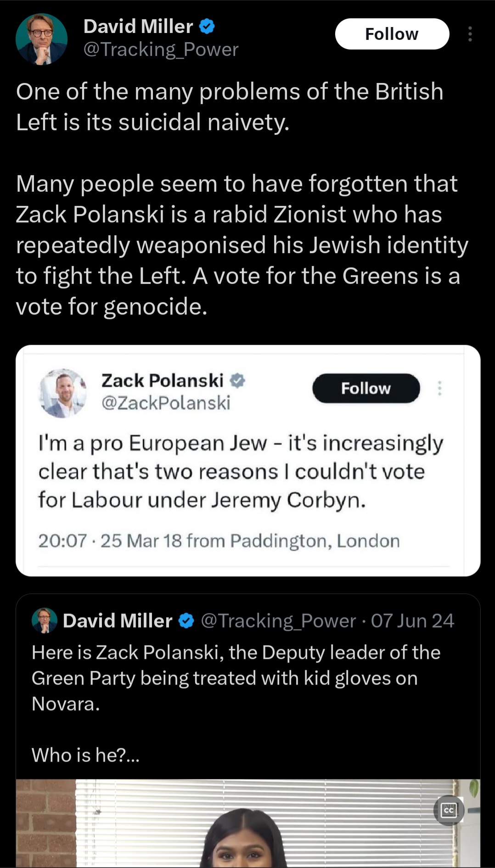Click the David Miller display name at top
Viewport: 495px width, 868px height.
point(138,26)
